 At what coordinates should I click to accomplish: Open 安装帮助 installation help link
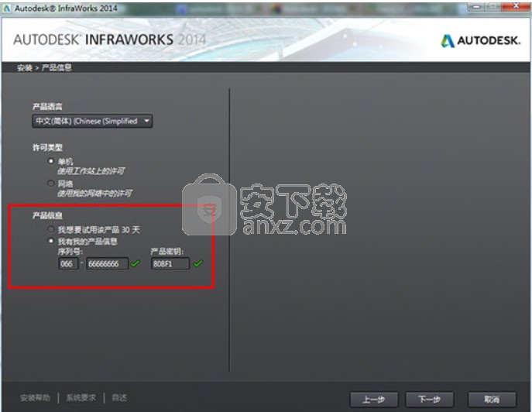[x=35, y=398]
